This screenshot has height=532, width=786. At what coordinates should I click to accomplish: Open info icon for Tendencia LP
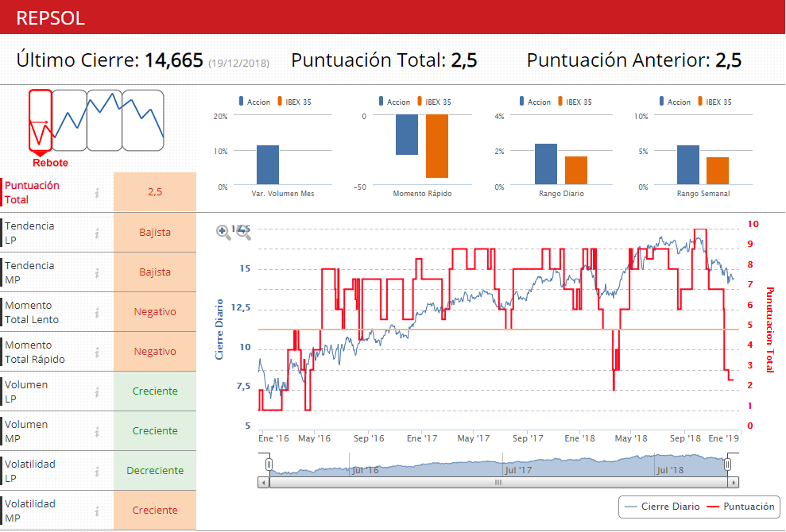pos(97,233)
